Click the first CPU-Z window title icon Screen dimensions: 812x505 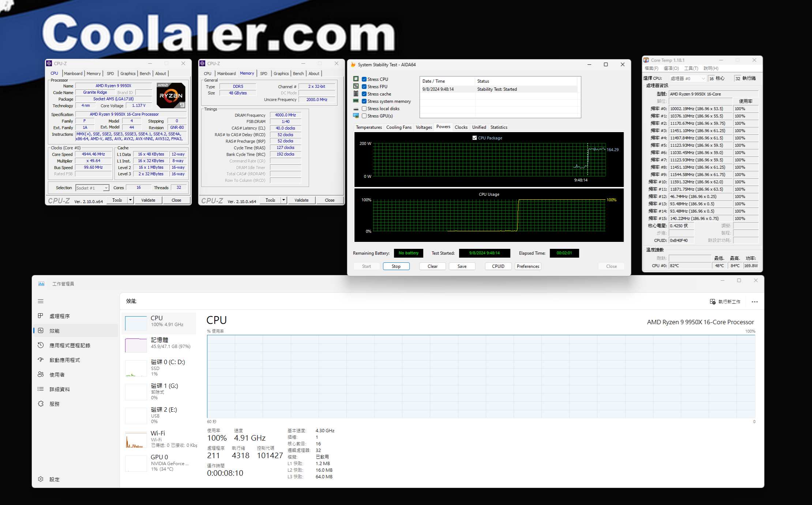(49, 63)
